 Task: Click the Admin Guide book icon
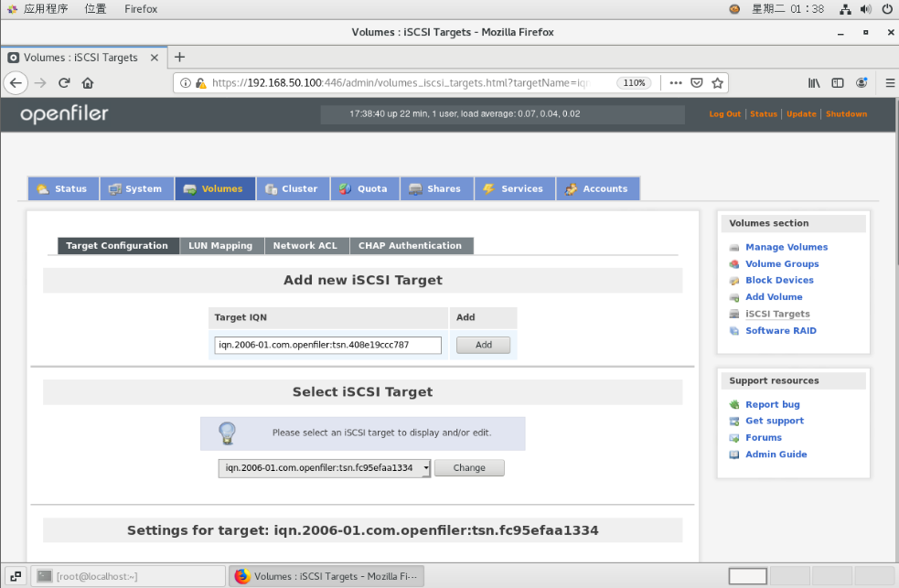[x=733, y=454]
